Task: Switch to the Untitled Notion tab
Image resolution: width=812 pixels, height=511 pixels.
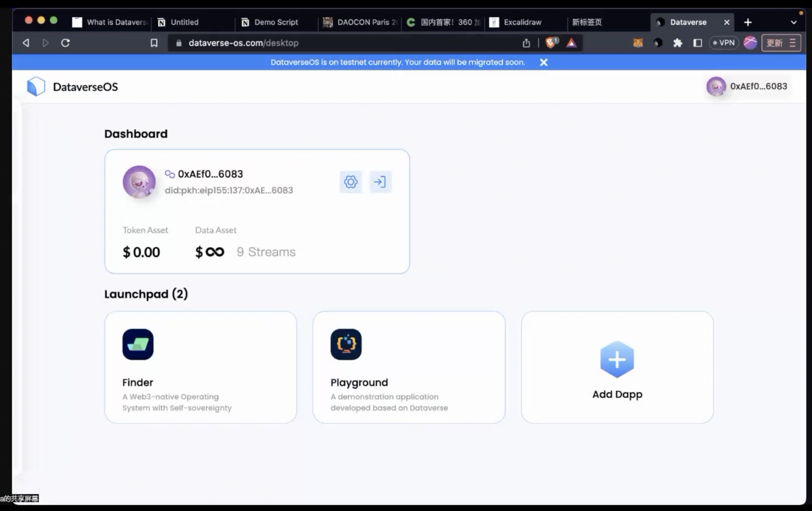Action: pos(193,22)
